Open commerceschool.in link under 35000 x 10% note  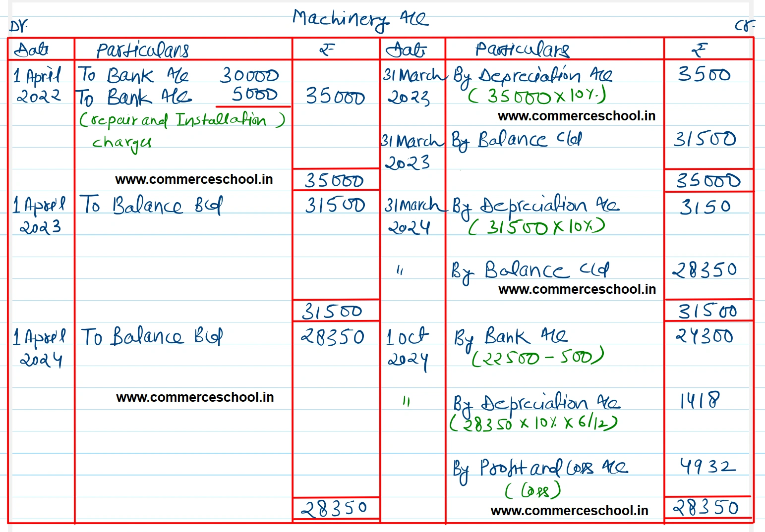pos(576,116)
